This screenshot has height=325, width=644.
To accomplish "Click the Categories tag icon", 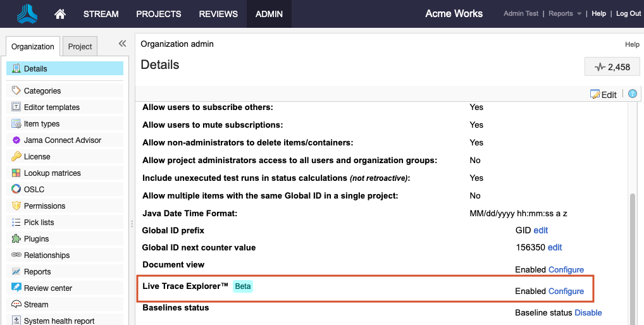I will (x=16, y=90).
